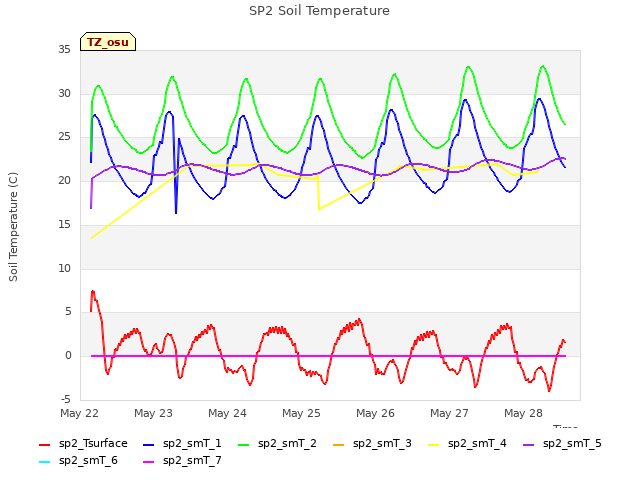Toggle sp2_smT_7 legend entry
Image resolution: width=640 pixels, height=480 pixels.
coord(182,460)
